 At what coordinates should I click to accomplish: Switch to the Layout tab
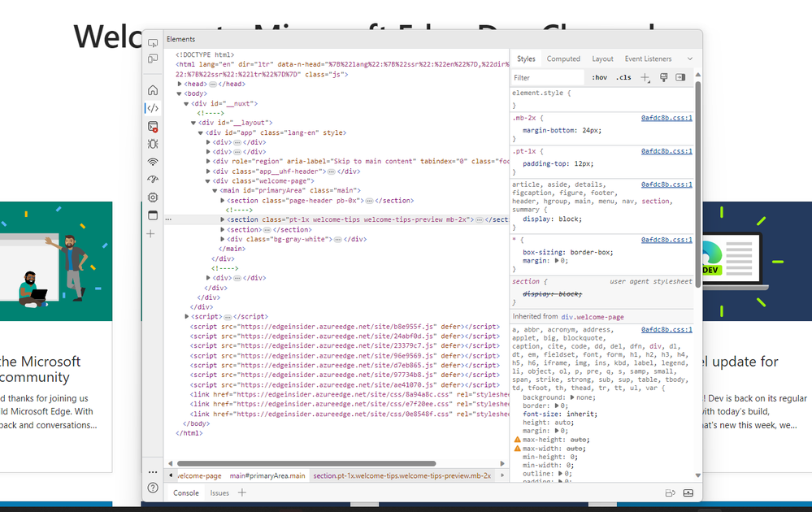[603, 59]
